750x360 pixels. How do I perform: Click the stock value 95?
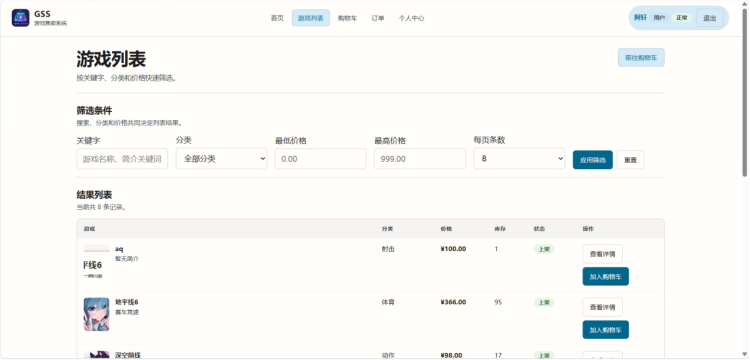(x=498, y=302)
